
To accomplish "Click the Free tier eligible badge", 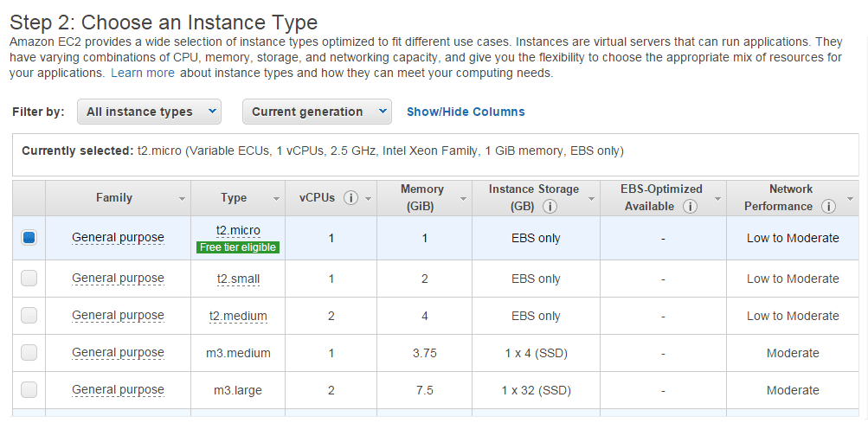I will coord(238,247).
